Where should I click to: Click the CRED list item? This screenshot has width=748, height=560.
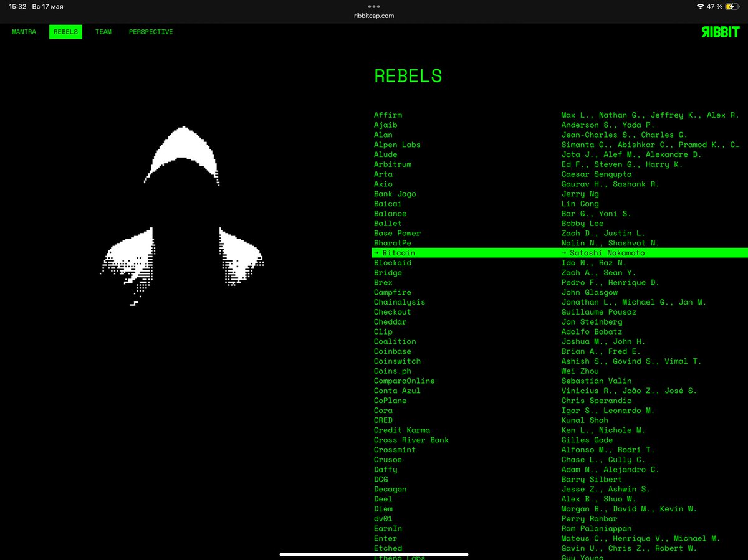pyautogui.click(x=383, y=420)
